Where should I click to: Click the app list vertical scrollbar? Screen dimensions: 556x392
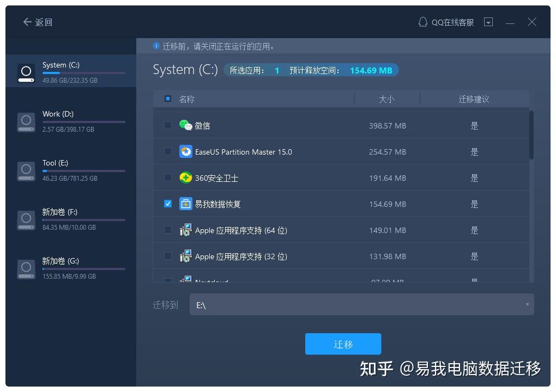531,135
